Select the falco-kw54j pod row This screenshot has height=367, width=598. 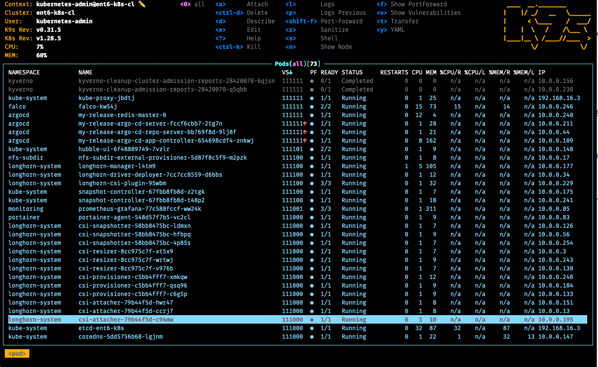pos(297,106)
